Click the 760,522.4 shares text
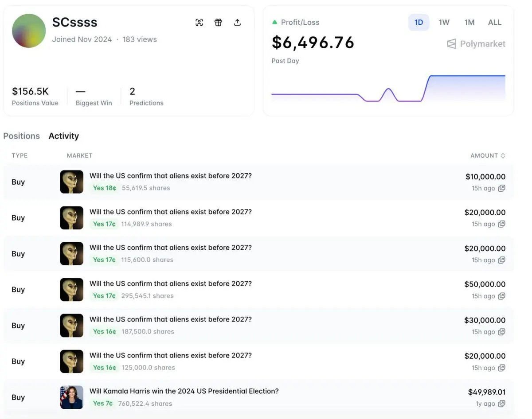The image size is (532, 419). pyautogui.click(x=145, y=403)
